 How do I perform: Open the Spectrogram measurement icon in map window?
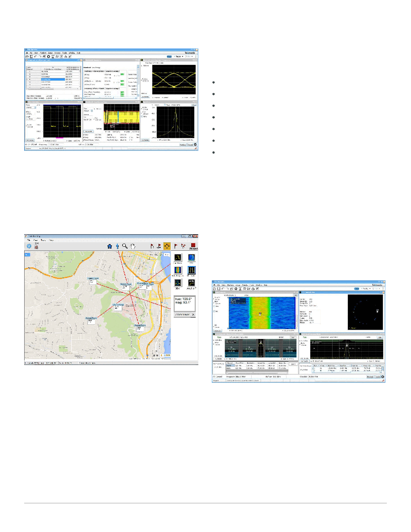click(x=178, y=270)
